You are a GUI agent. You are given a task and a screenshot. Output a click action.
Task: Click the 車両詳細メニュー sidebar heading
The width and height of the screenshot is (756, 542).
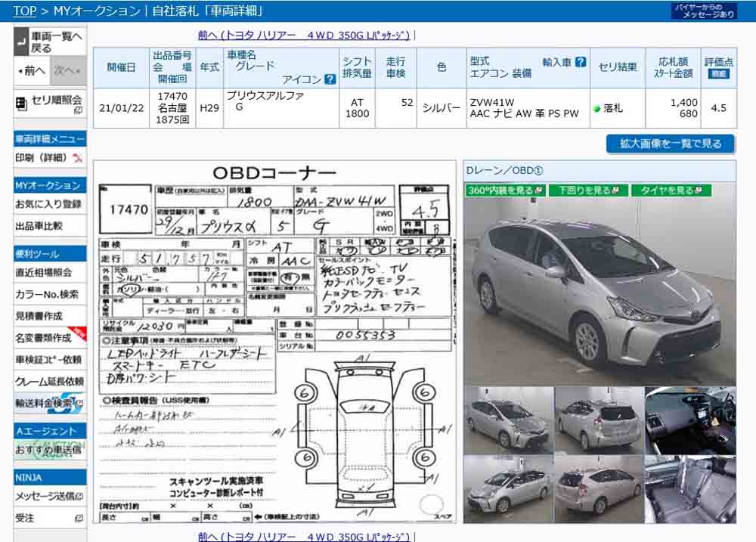point(50,139)
